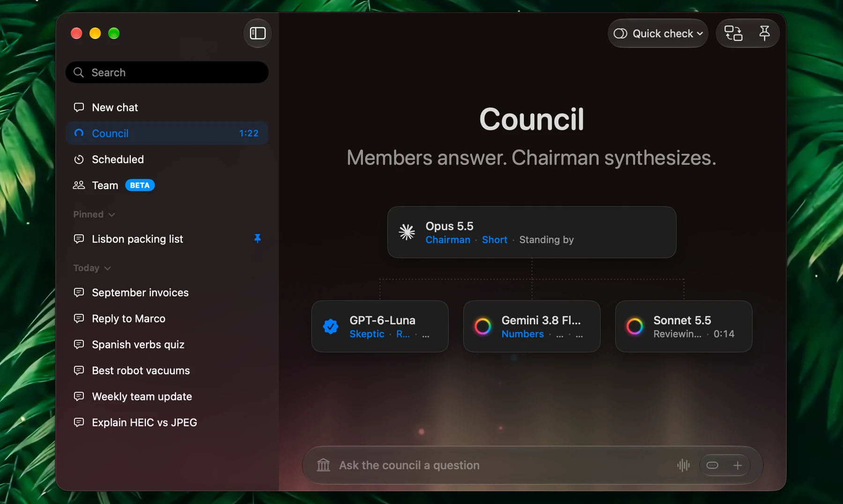This screenshot has width=843, height=504.
Task: Click the Numbers role on Gemini card
Action: 523,334
